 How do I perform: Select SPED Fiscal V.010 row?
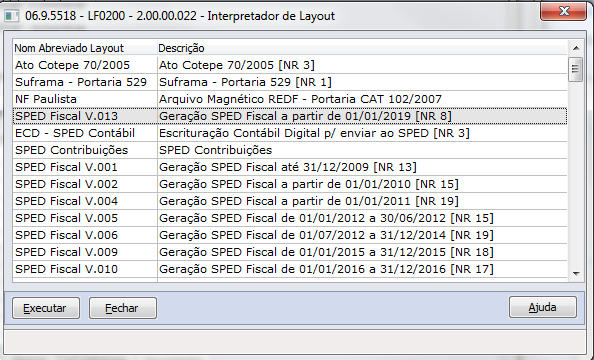290,269
